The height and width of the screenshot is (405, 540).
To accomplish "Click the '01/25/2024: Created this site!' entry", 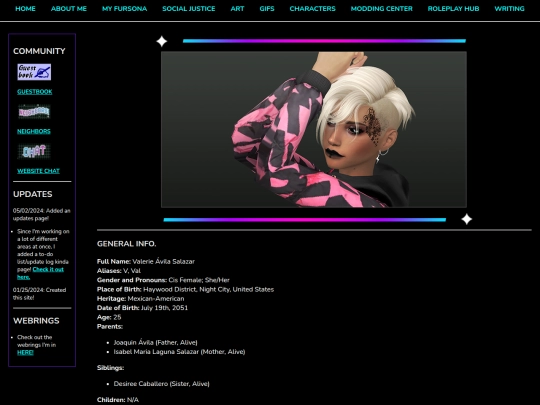I will tap(40, 294).
